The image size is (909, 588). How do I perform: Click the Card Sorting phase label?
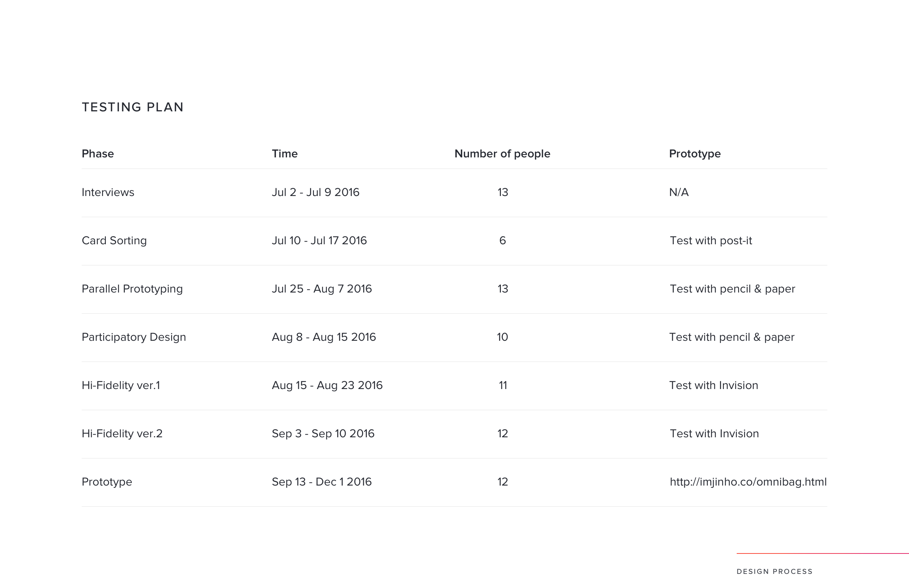(x=114, y=241)
